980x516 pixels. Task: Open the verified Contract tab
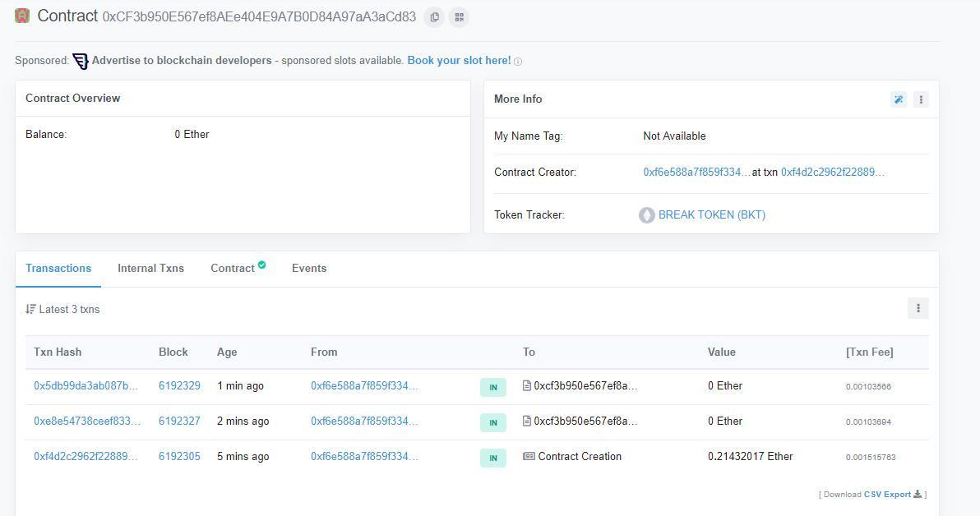[238, 268]
